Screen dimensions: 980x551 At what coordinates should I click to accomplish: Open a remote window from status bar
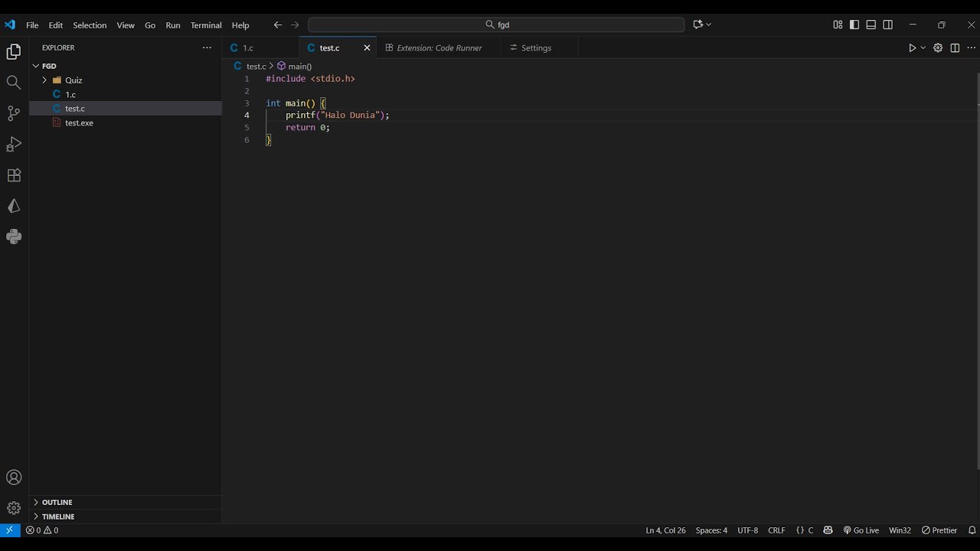pos(9,530)
